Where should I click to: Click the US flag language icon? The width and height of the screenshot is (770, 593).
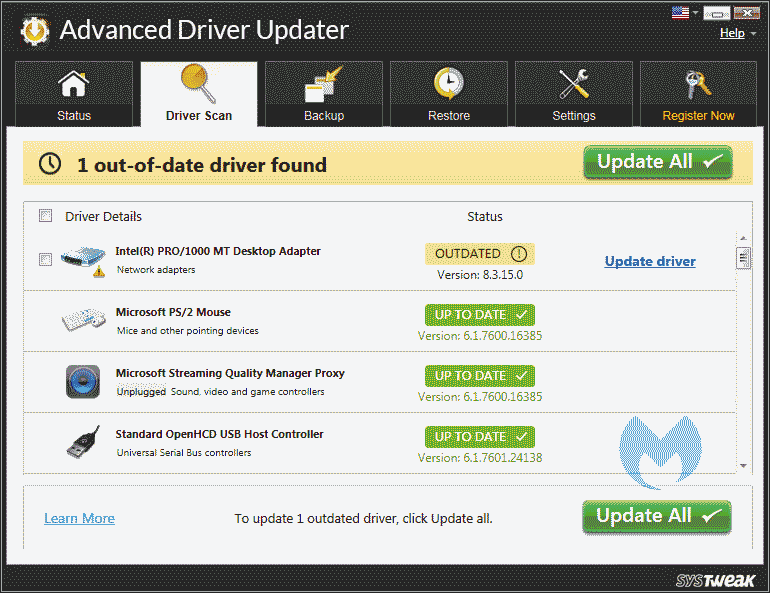click(680, 13)
